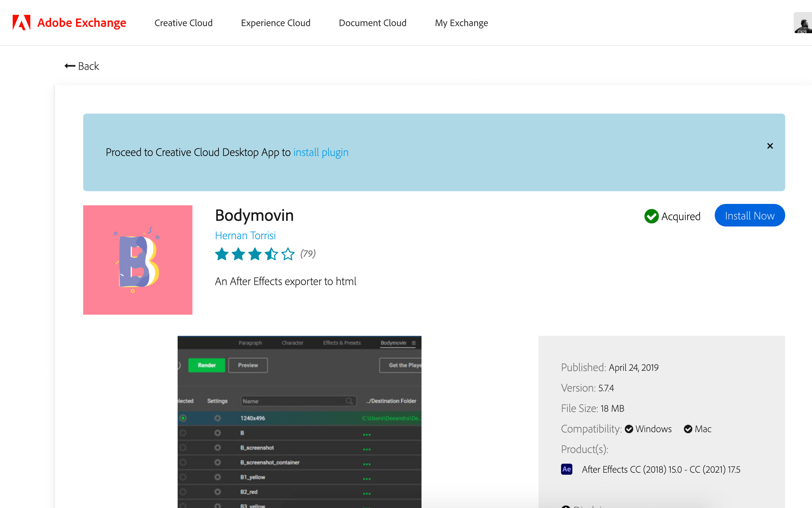Open the Creative Cloud menu
This screenshot has height=508, width=812.
click(183, 23)
